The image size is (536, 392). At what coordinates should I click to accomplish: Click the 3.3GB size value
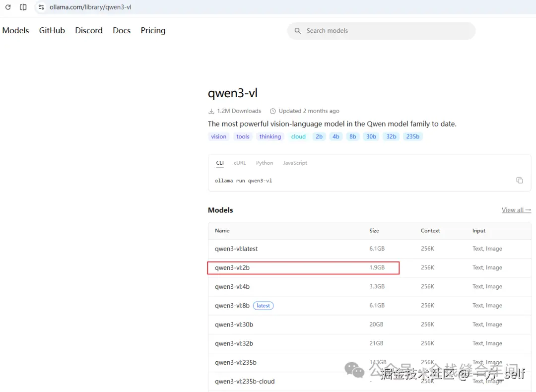(377, 286)
